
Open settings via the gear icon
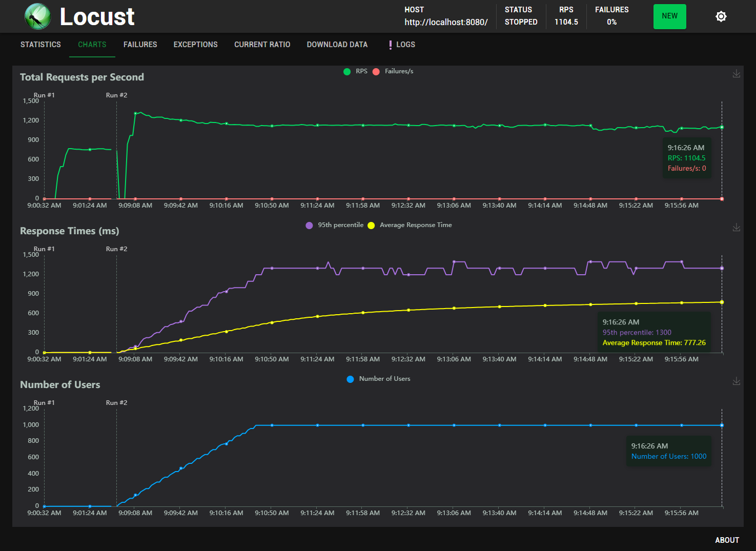[x=721, y=16]
